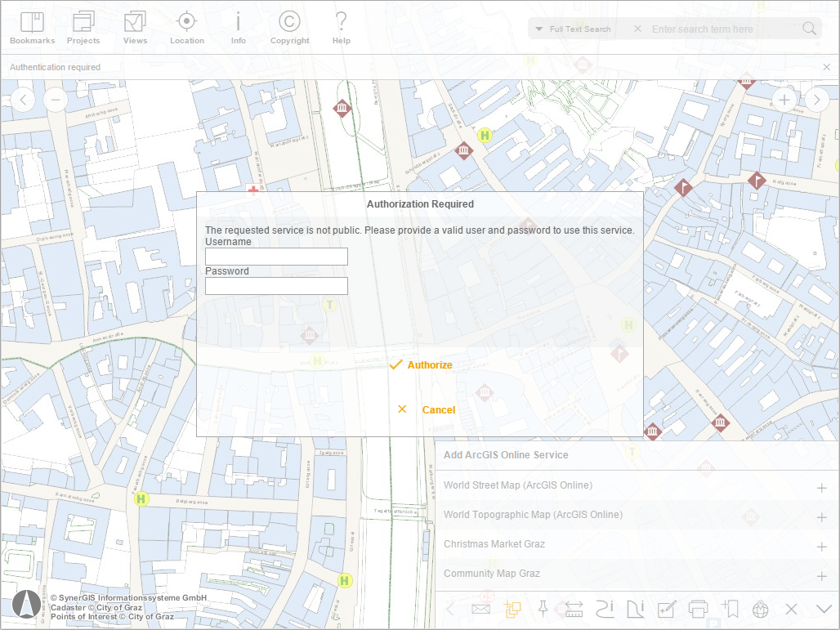840x630 pixels.
Task: Open the globe coordinates tool
Action: click(761, 609)
